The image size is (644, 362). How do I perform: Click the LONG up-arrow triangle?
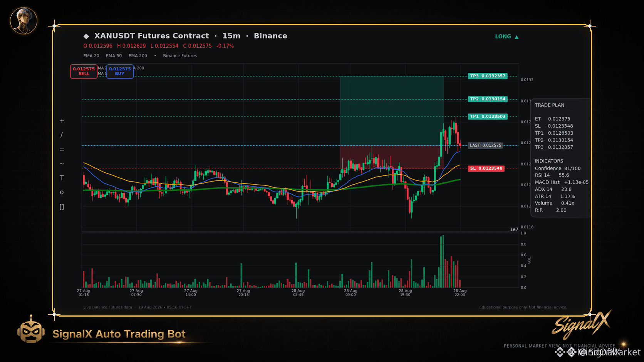pyautogui.click(x=517, y=37)
